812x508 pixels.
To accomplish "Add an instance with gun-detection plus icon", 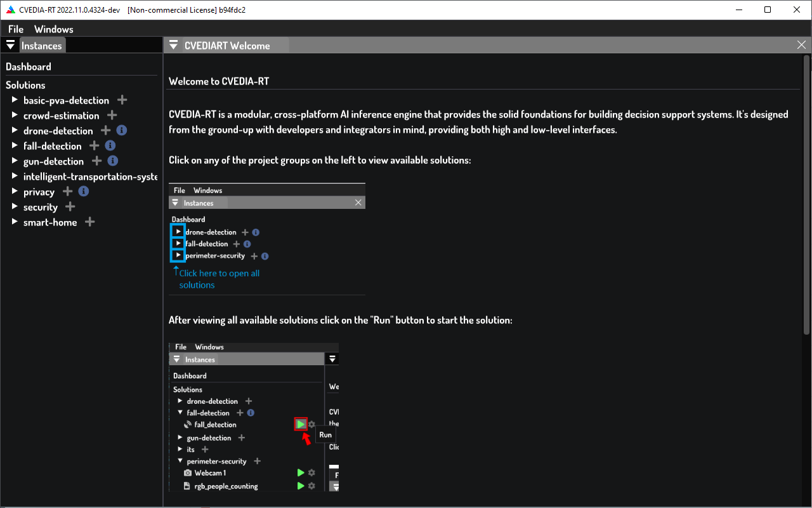I will click(97, 161).
